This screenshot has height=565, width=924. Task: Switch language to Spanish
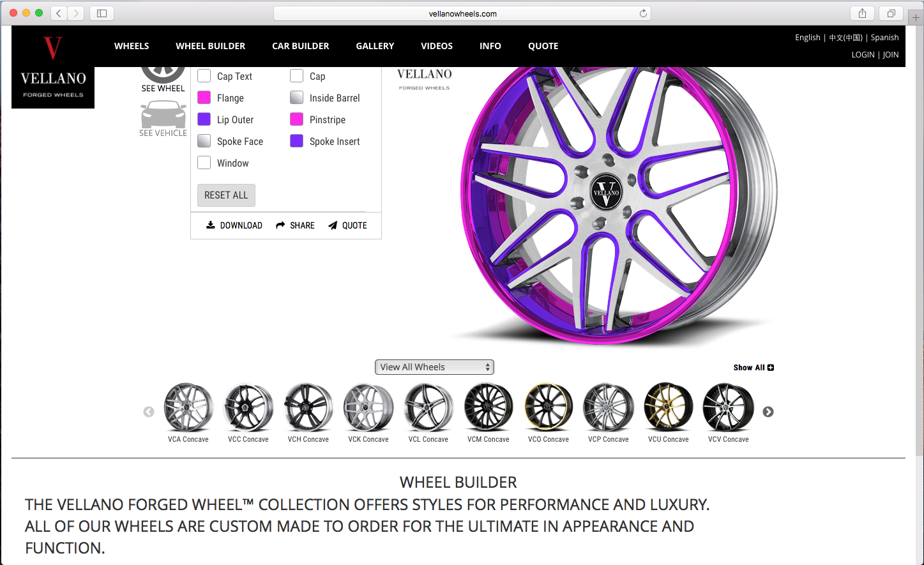[885, 38]
